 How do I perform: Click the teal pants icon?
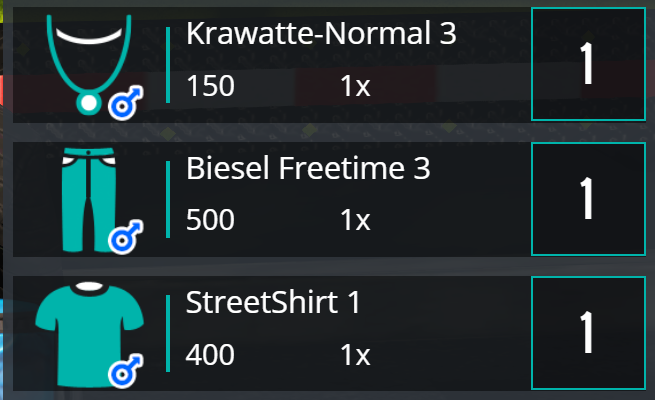click(89, 200)
